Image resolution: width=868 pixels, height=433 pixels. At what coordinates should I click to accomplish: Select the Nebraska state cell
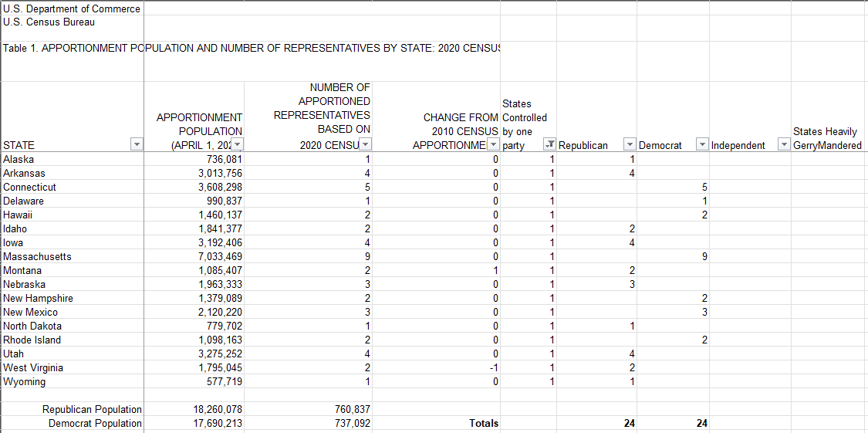[x=73, y=284]
